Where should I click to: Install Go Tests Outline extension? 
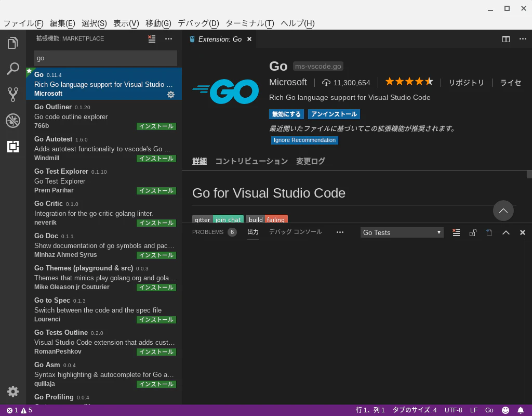(x=156, y=352)
